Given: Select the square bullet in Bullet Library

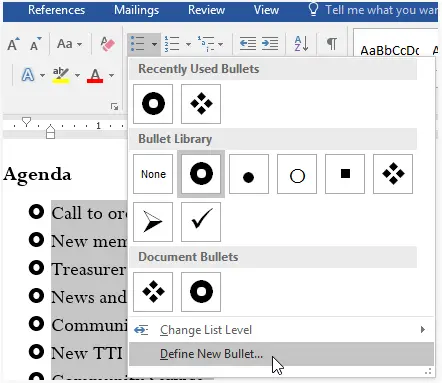Looking at the screenshot, I should [x=345, y=174].
